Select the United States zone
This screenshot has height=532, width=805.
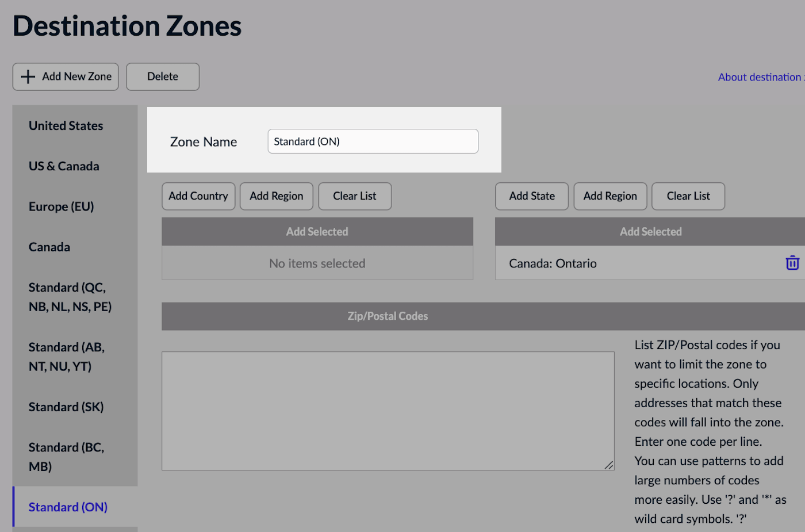66,125
